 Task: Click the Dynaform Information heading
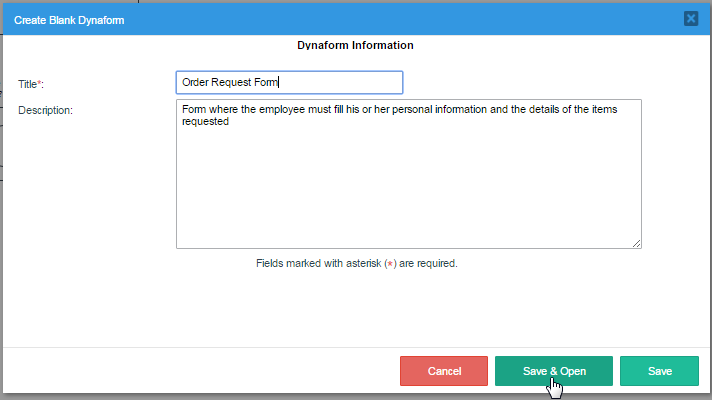[x=355, y=45]
